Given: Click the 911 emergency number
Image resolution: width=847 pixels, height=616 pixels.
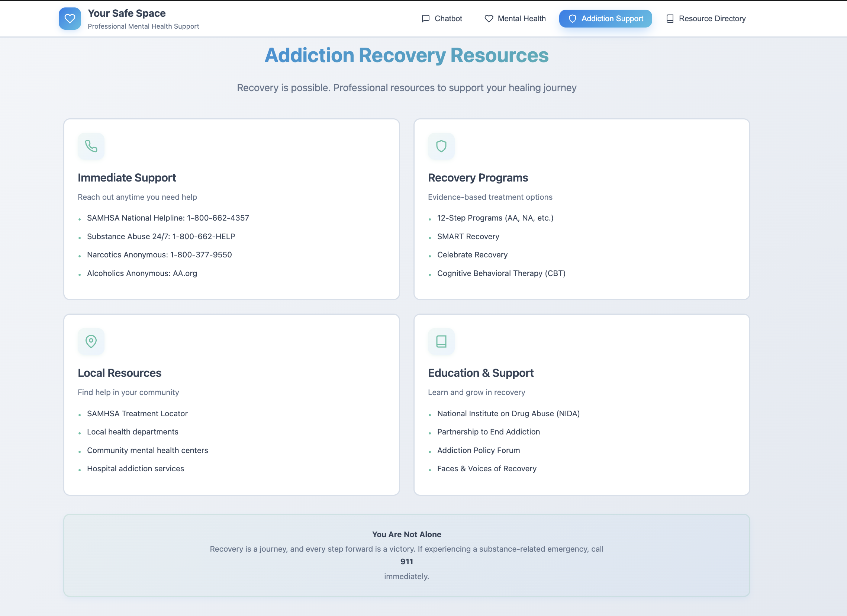Looking at the screenshot, I should [406, 562].
